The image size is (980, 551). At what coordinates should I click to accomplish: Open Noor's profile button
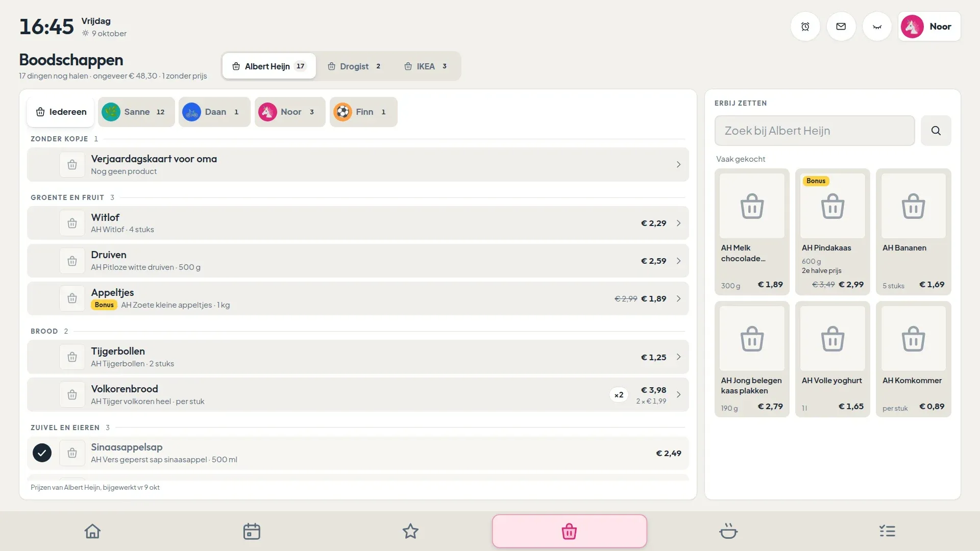point(929,27)
